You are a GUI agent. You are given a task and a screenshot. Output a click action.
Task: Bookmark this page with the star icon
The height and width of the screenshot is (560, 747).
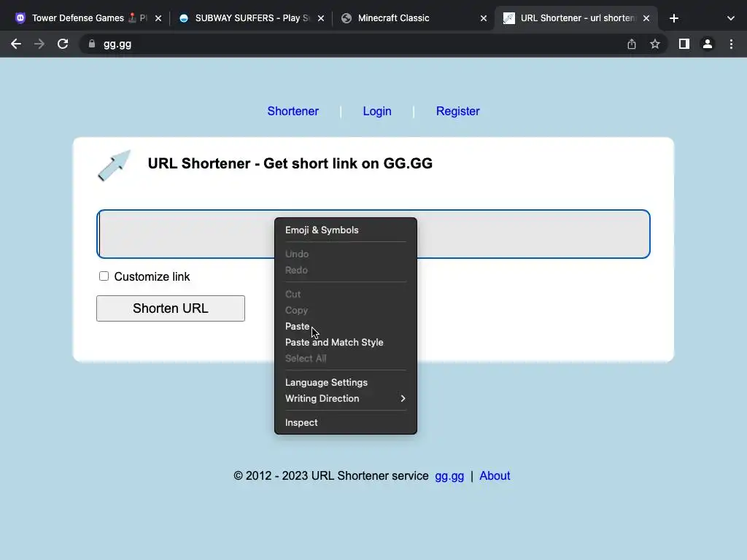pyautogui.click(x=655, y=44)
